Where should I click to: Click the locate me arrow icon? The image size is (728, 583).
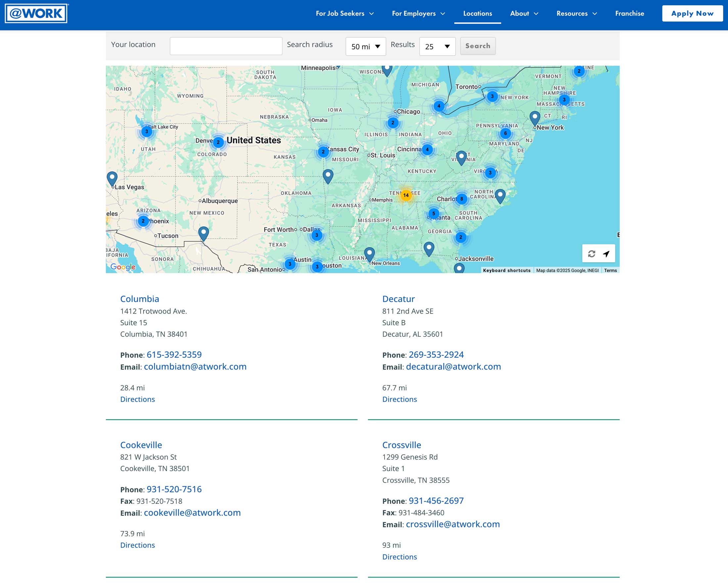pos(606,254)
